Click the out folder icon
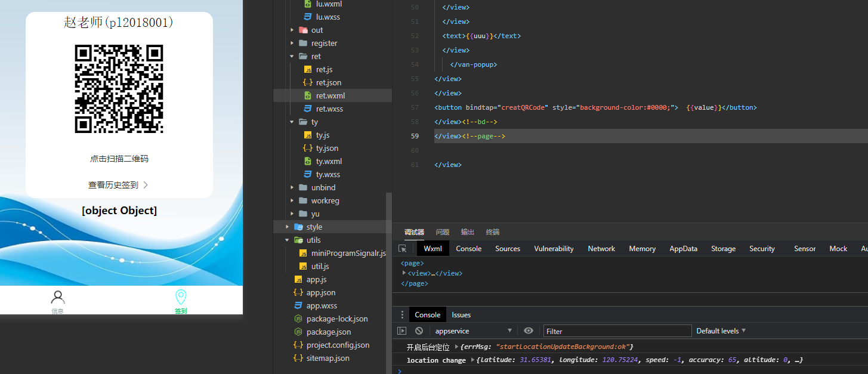The width and height of the screenshot is (868, 374). pyautogui.click(x=303, y=30)
